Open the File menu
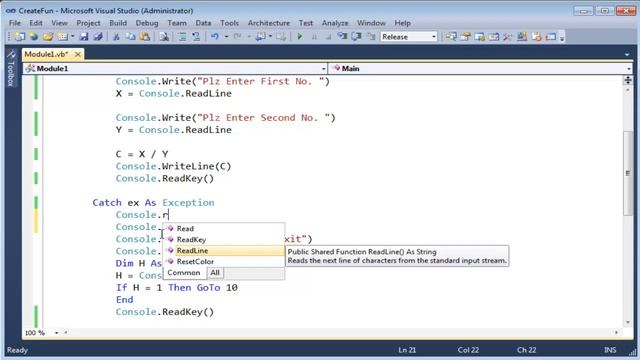The height and width of the screenshot is (360, 640). (15, 23)
